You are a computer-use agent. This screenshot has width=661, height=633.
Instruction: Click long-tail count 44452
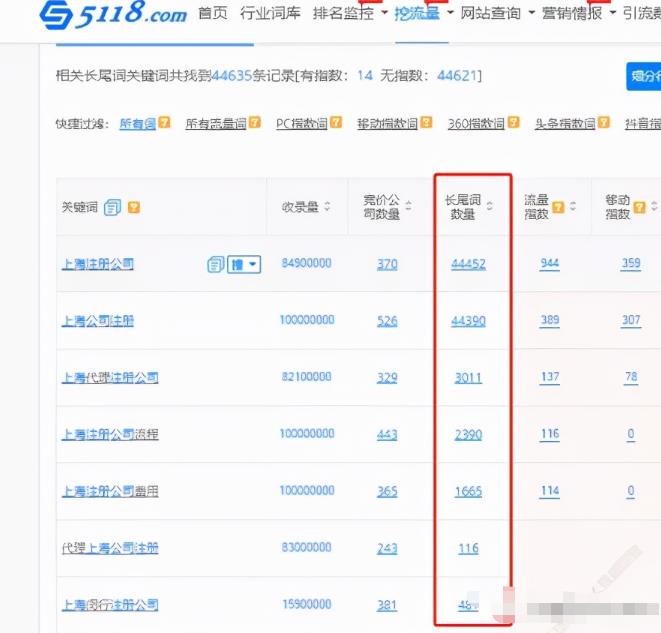[x=468, y=264]
